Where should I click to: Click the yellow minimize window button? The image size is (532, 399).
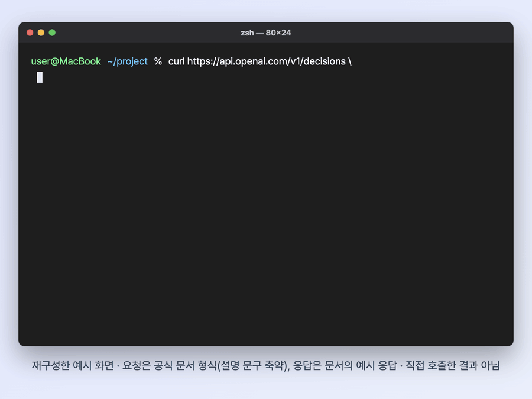[x=41, y=33]
